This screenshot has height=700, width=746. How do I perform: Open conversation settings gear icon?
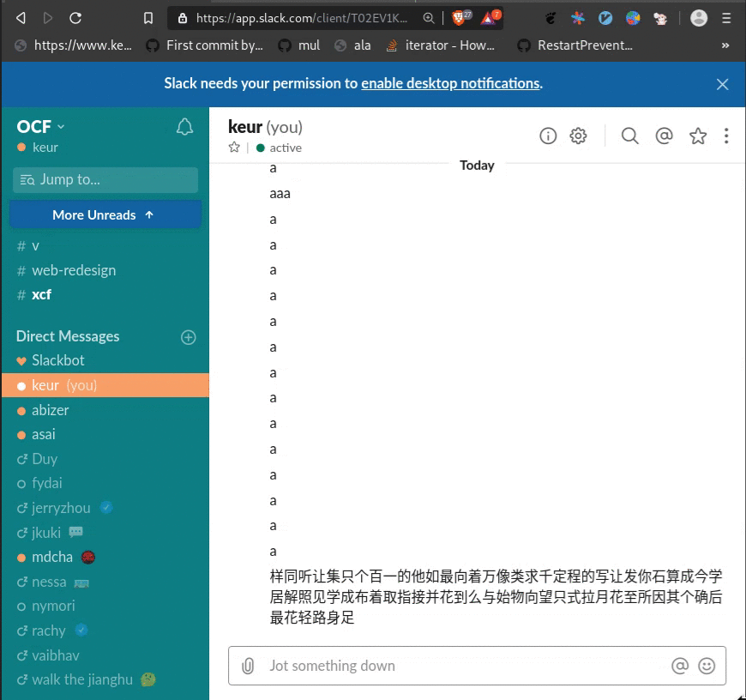(x=578, y=136)
